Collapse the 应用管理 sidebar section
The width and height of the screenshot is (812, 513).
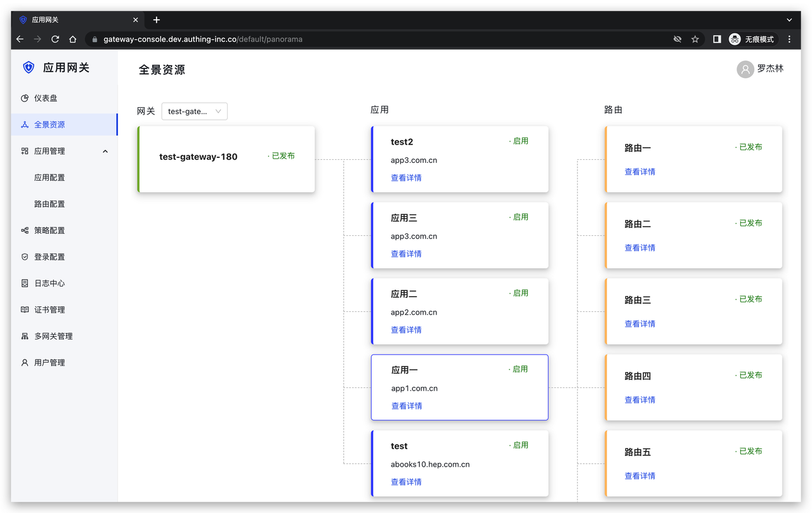[x=105, y=151]
